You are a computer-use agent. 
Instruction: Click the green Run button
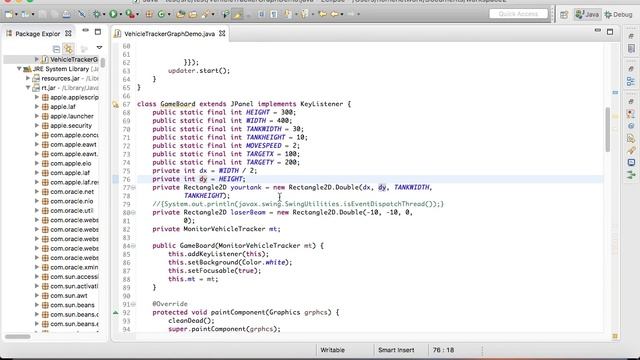[x=113, y=14]
